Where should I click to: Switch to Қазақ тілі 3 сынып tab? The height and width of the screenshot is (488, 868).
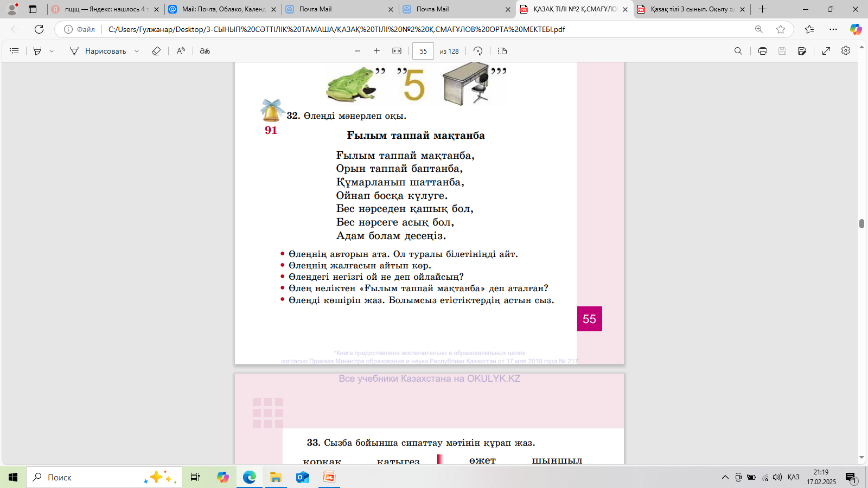coord(691,9)
